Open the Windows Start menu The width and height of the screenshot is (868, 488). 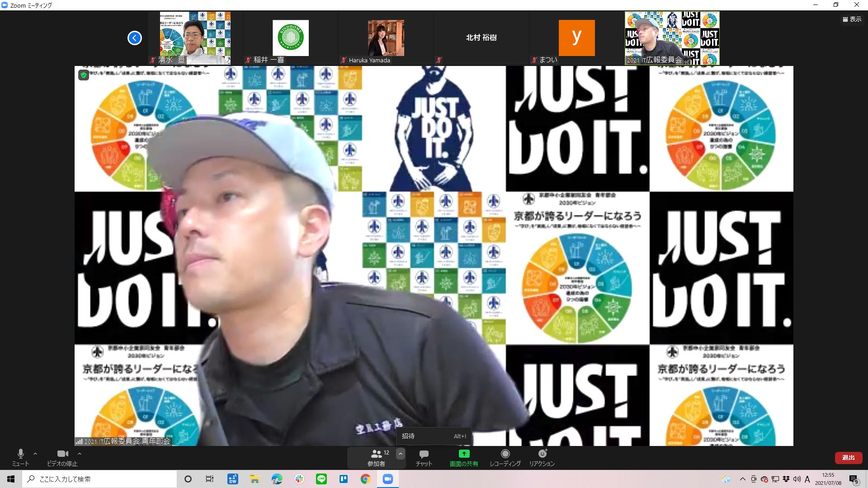pyautogui.click(x=11, y=479)
